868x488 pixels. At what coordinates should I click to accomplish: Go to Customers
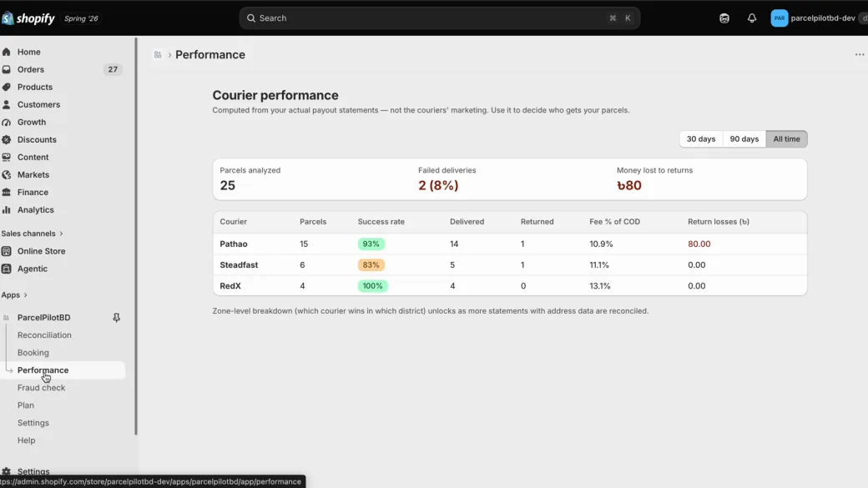[x=38, y=104]
